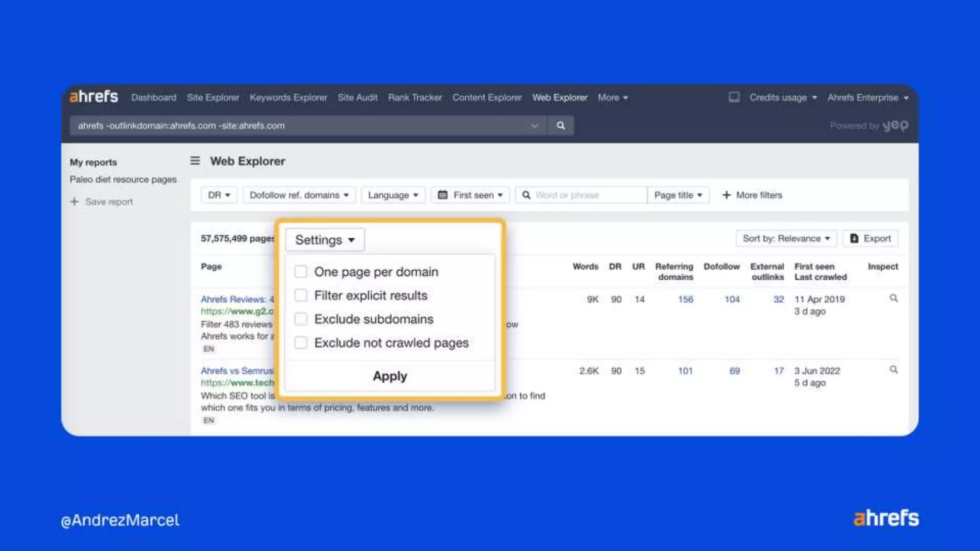Click the plus icon next to Save report
Image resolution: width=980 pixels, height=551 pixels.
click(75, 202)
